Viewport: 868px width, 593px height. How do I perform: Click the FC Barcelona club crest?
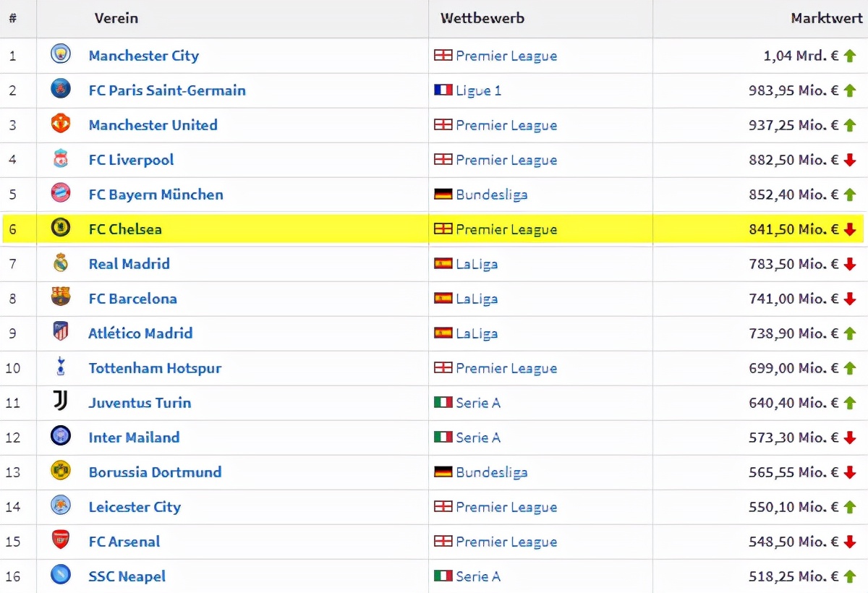pyautogui.click(x=61, y=298)
